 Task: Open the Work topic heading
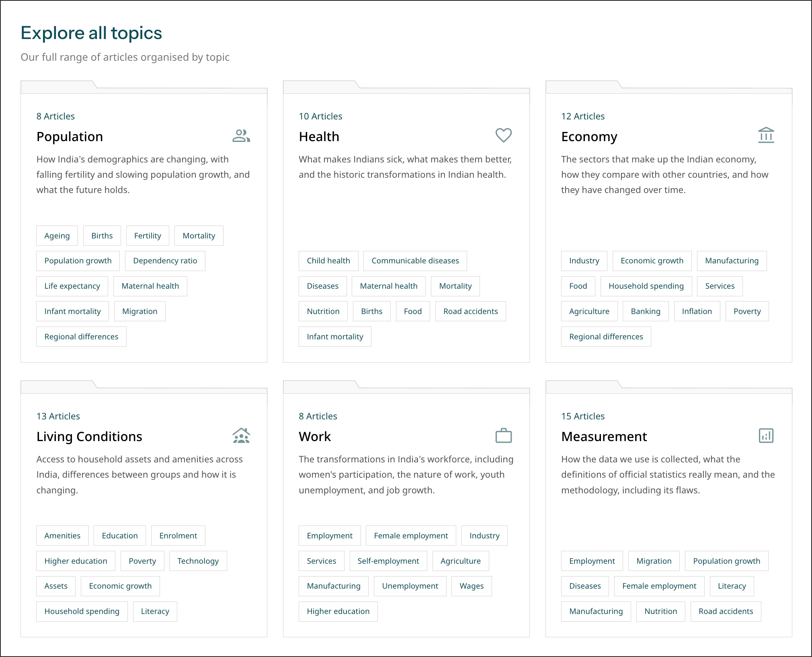tap(315, 437)
